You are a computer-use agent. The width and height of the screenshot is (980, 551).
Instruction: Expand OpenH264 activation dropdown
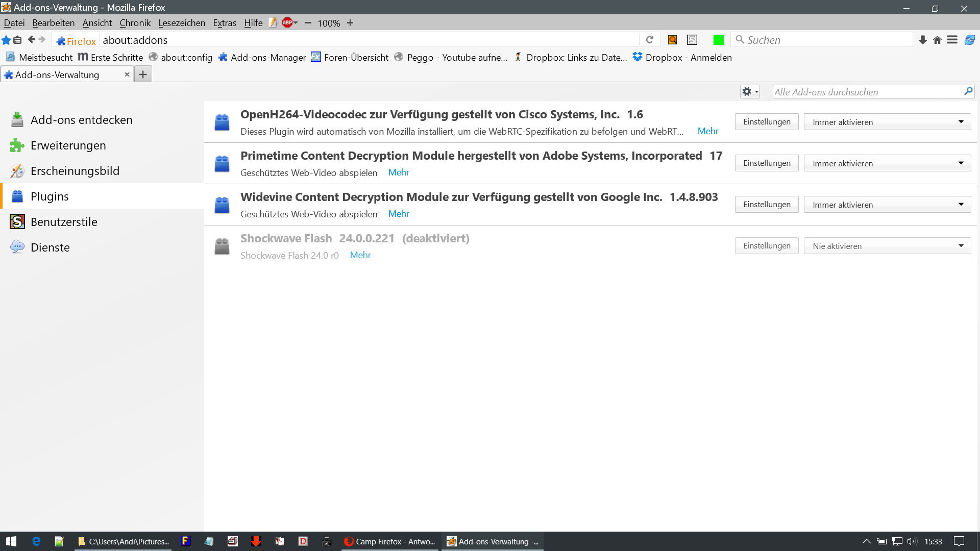click(887, 122)
